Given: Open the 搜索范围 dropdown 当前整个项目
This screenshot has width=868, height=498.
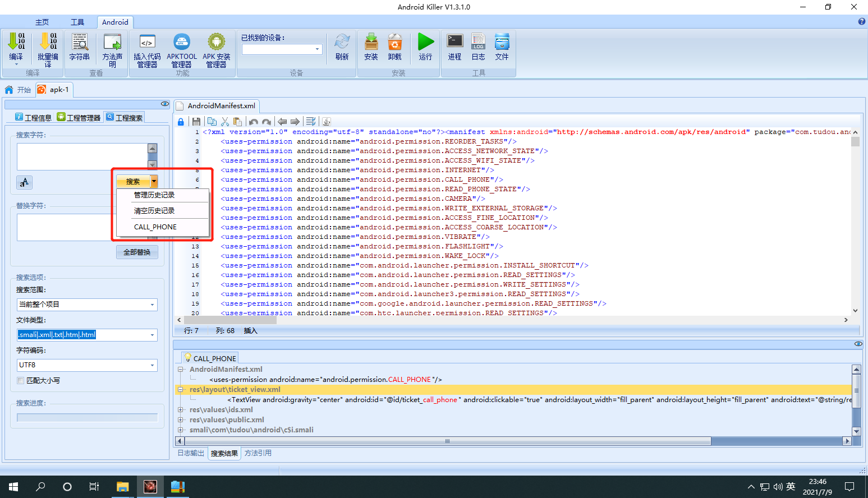Looking at the screenshot, I should (x=87, y=305).
